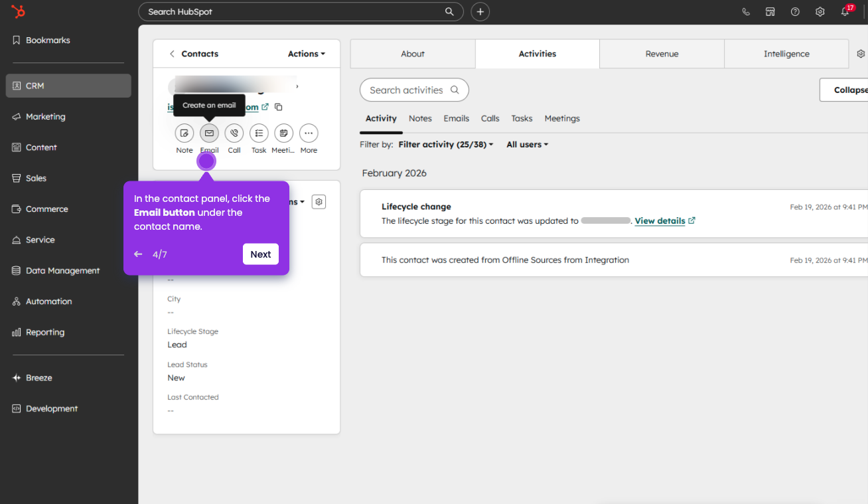Open the Service sidebar section

[x=68, y=240]
